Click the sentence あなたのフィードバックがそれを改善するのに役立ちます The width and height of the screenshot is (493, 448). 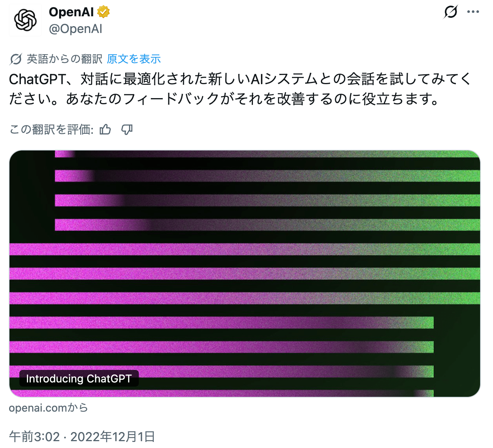click(x=252, y=99)
